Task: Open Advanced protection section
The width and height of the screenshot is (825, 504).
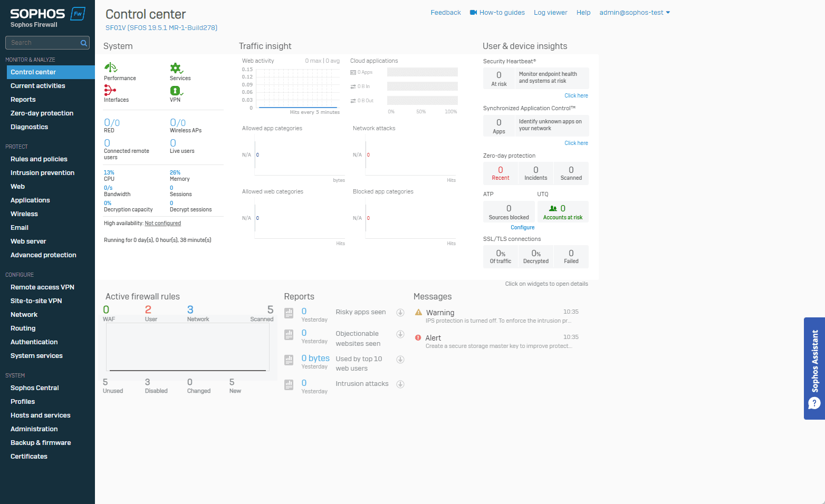Action: (x=44, y=255)
